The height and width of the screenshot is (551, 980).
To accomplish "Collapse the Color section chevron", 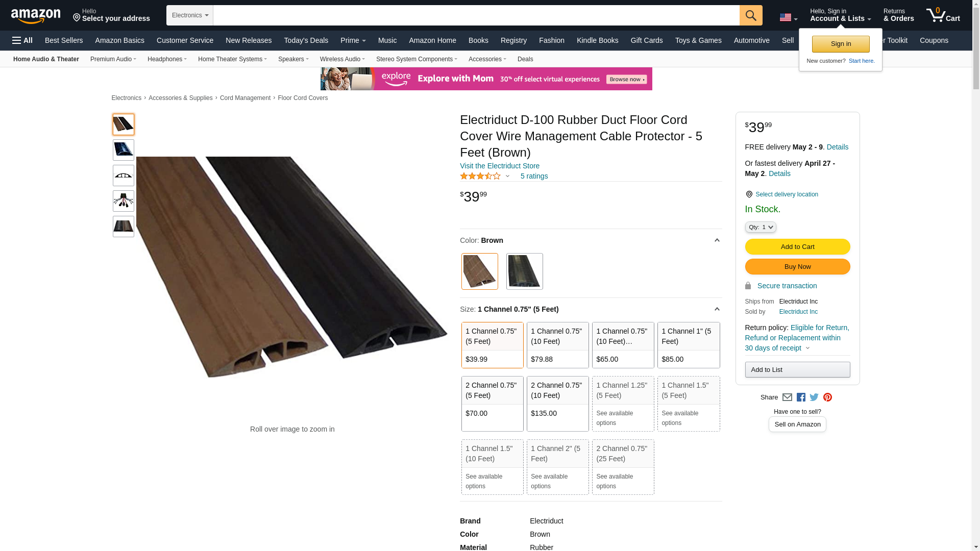I will pyautogui.click(x=717, y=240).
